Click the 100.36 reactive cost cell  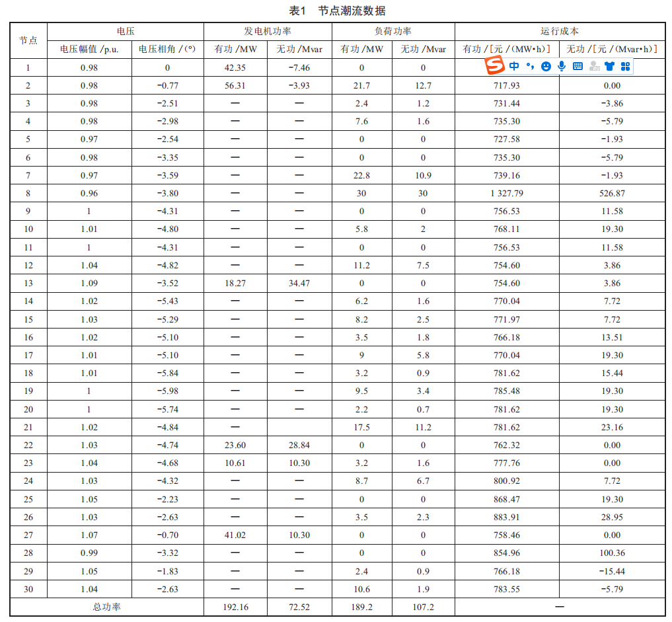click(x=612, y=553)
